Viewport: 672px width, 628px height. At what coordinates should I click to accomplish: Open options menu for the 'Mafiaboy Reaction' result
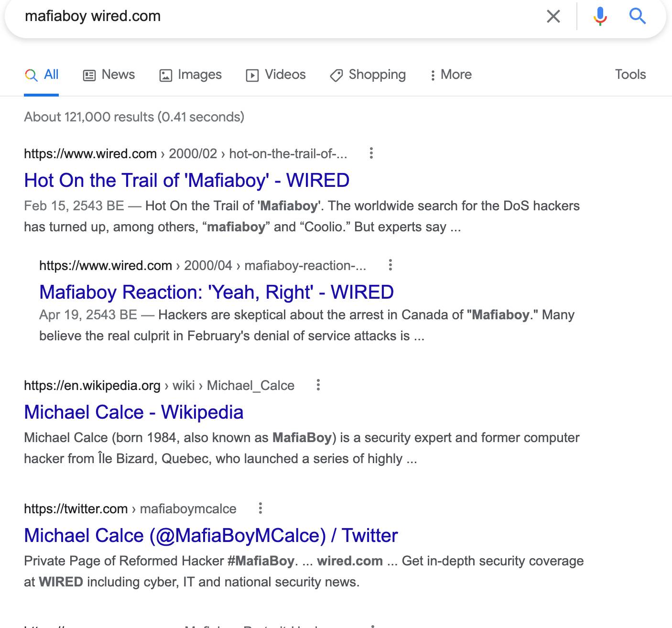tap(390, 265)
